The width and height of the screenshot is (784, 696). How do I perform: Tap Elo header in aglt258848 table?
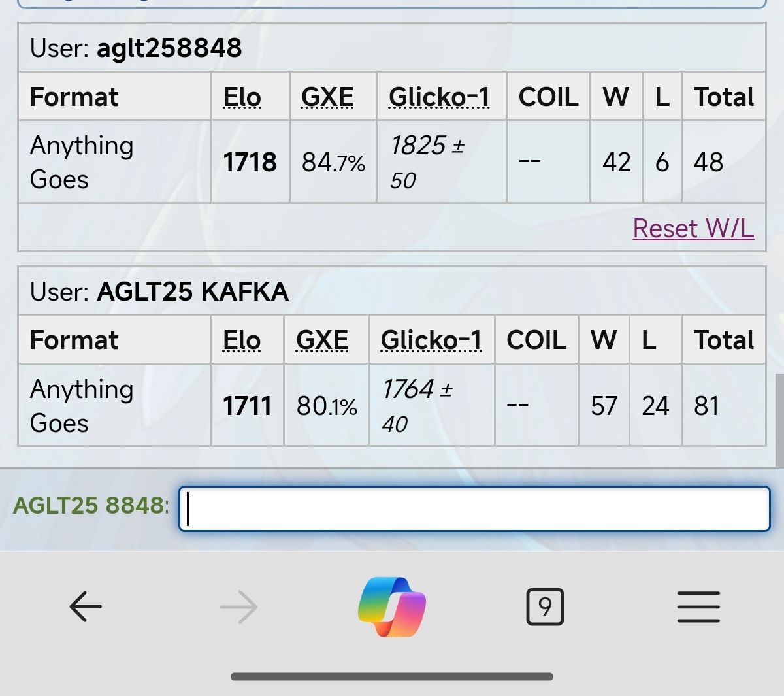(x=242, y=97)
